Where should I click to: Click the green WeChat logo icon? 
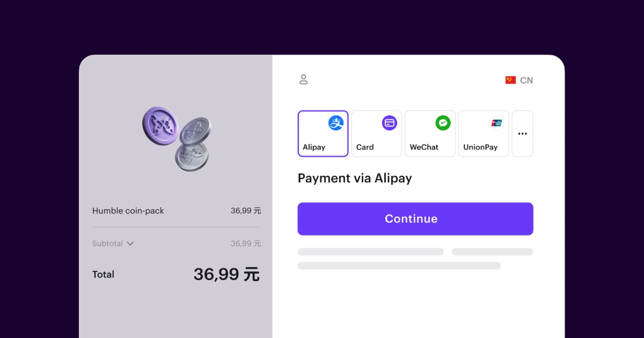tap(443, 123)
